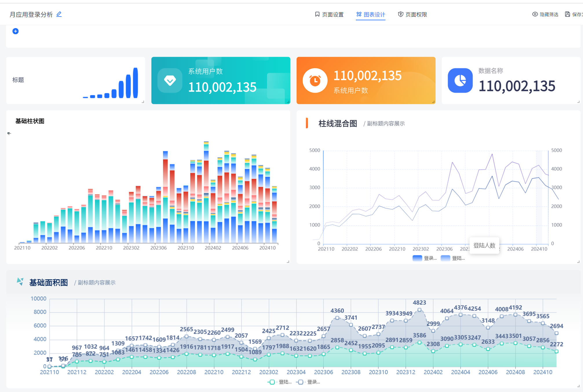
Task: Select the 基础柱状图 chart title
Action: [x=30, y=121]
